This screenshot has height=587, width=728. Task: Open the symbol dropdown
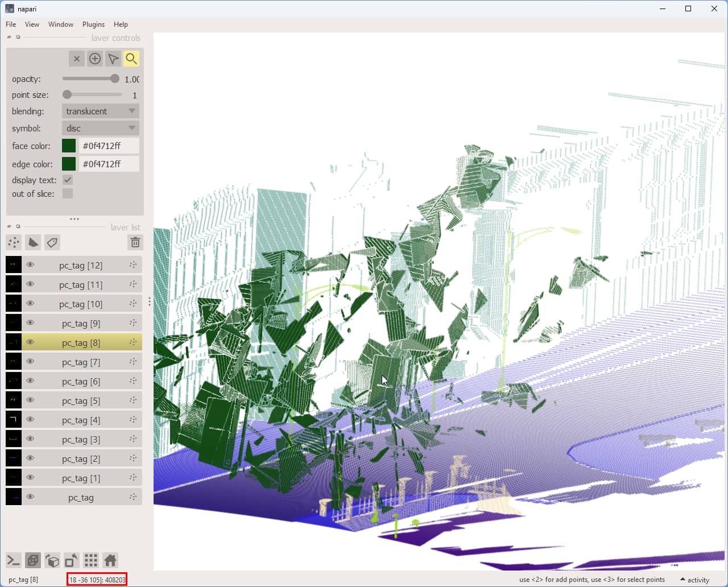click(100, 128)
